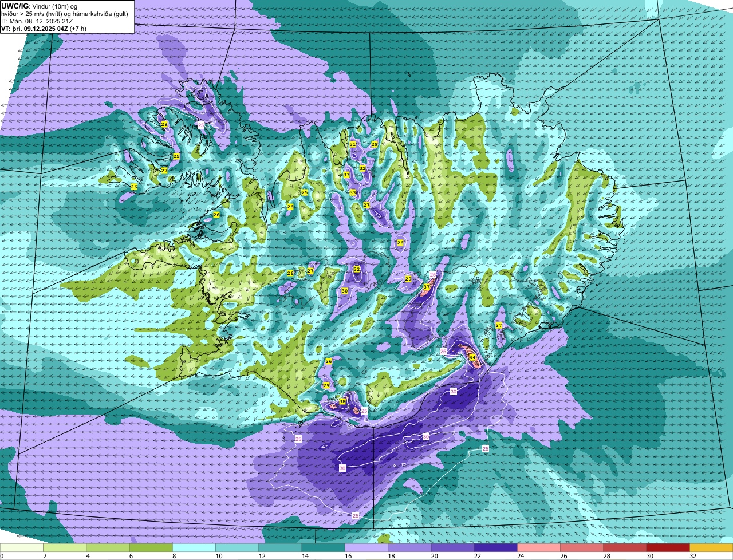This screenshot has height=560, width=733.
Task: Click the 'UWC/IG: Vindur (10m) og' title line
Action: coord(39,6)
